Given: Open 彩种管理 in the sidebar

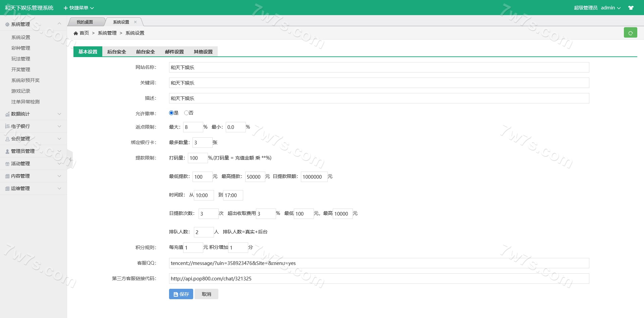Looking at the screenshot, I should [21, 48].
